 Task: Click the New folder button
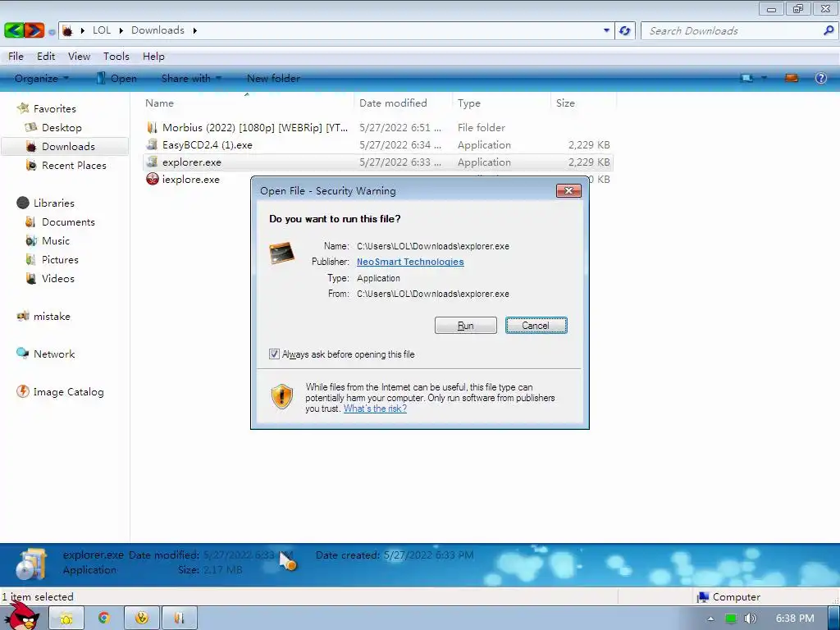273,78
